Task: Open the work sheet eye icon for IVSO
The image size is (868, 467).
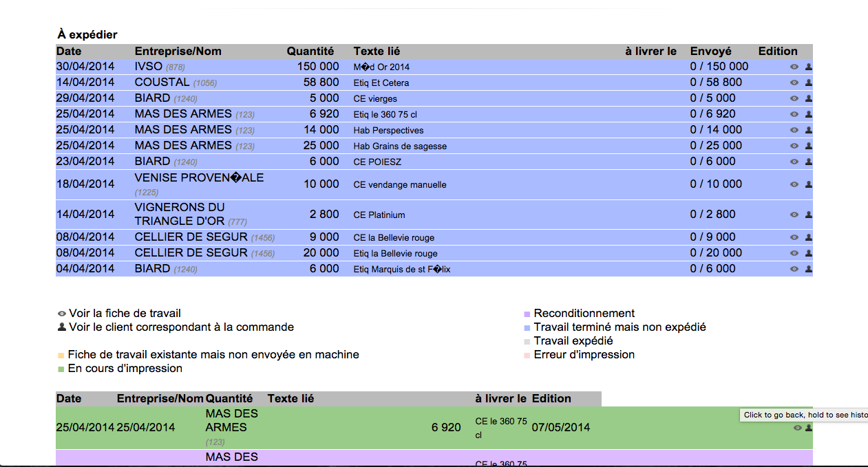Action: coord(794,67)
